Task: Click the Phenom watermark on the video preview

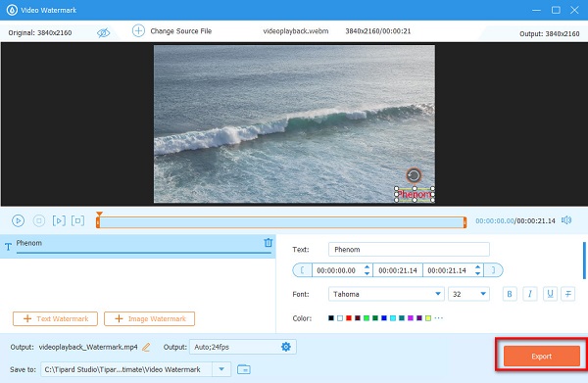Action: click(x=415, y=195)
